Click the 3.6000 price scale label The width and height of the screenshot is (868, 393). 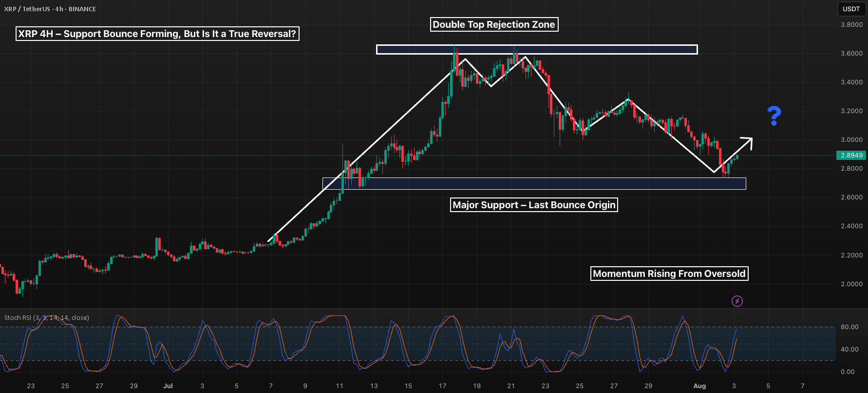851,53
